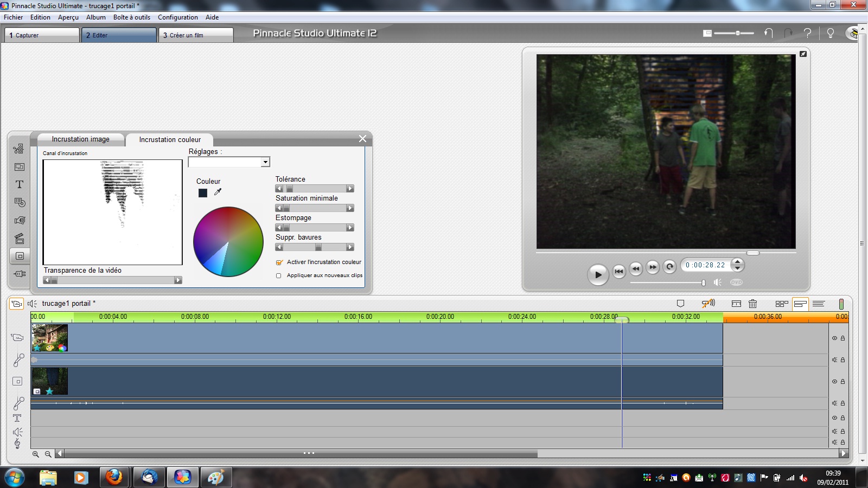Hide the title track eye icon
This screenshot has width=868, height=488.
834,418
